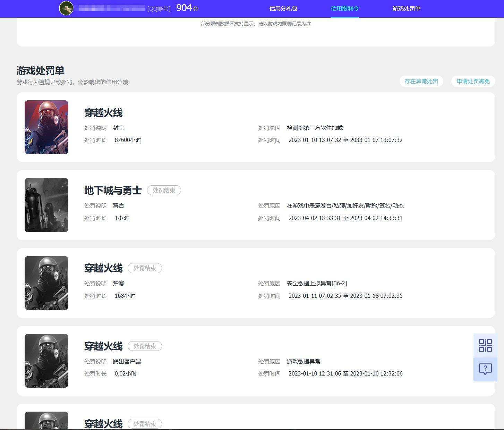Click the 游戏数据异常 reason text
The height and width of the screenshot is (430, 504).
pyautogui.click(x=304, y=362)
